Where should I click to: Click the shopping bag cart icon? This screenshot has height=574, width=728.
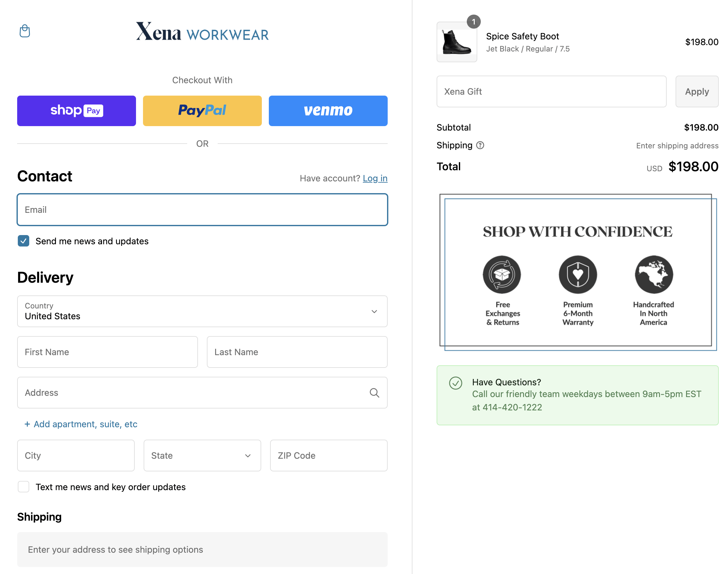pyautogui.click(x=24, y=31)
